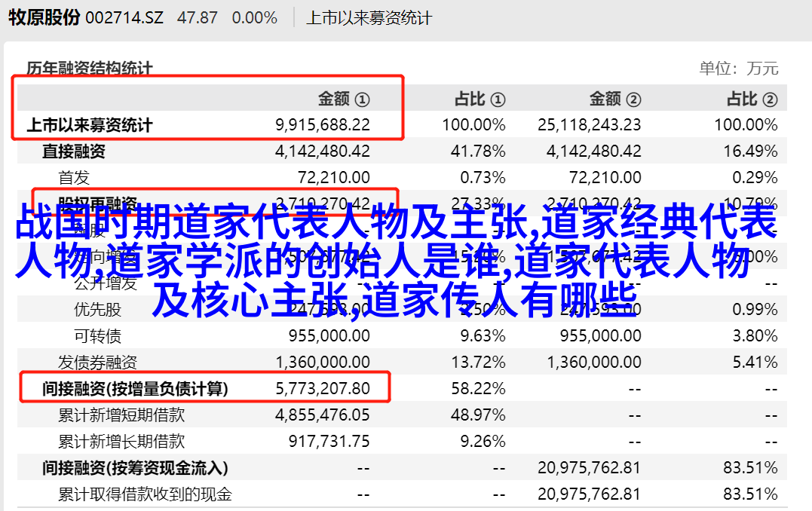Select 100.00% under 占比 ② in the total row

click(746, 125)
